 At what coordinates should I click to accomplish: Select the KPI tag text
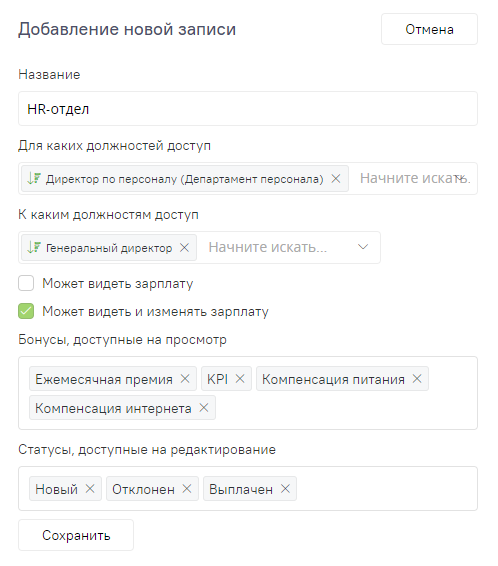217,379
